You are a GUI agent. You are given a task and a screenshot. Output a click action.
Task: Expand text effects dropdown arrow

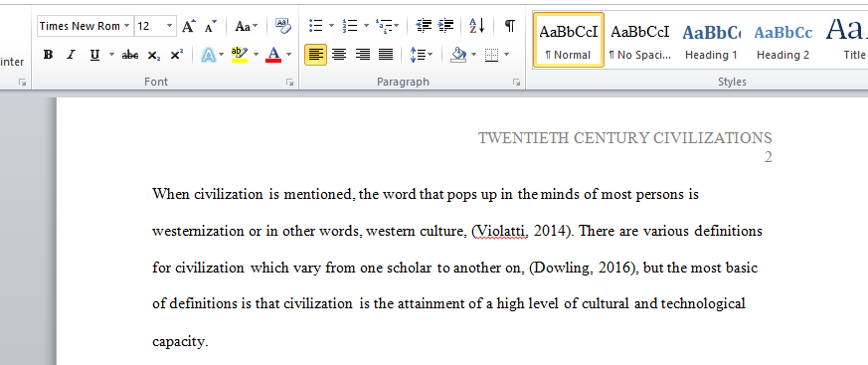pyautogui.click(x=222, y=55)
